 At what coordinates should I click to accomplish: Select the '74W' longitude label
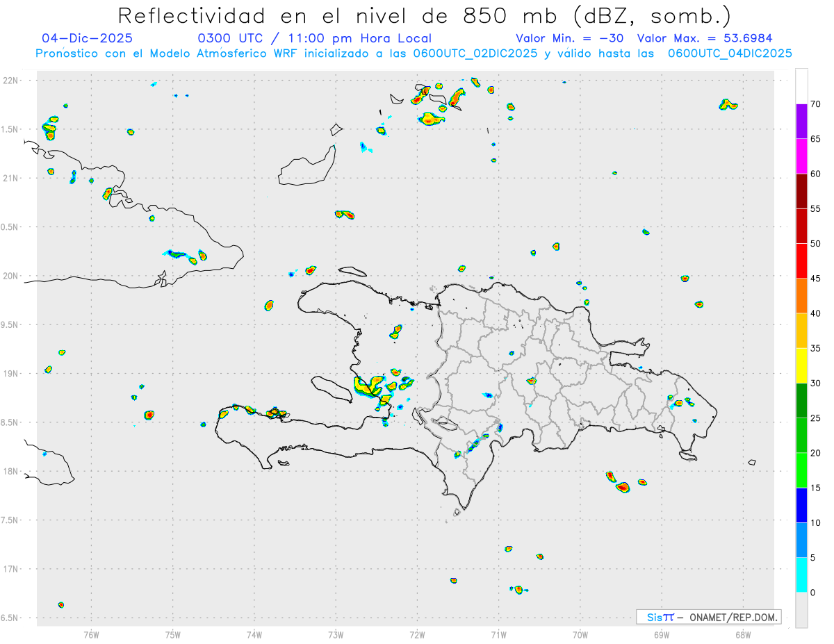[254, 634]
